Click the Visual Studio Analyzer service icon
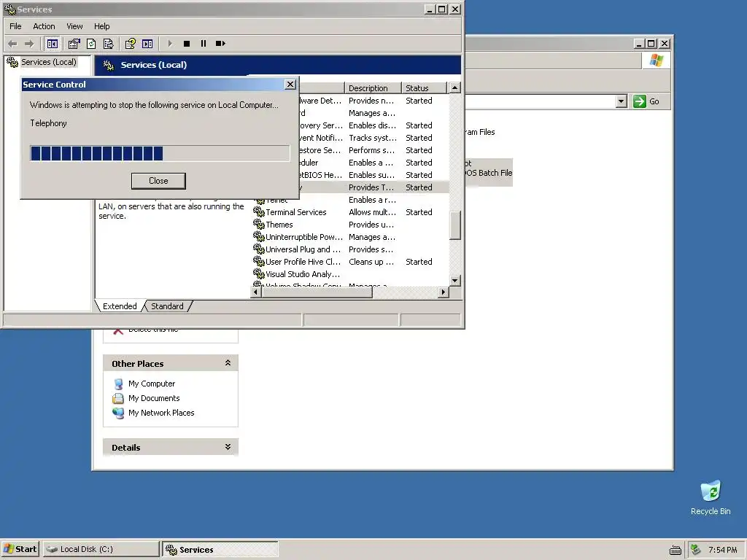Viewport: 747px width, 560px height. click(259, 273)
